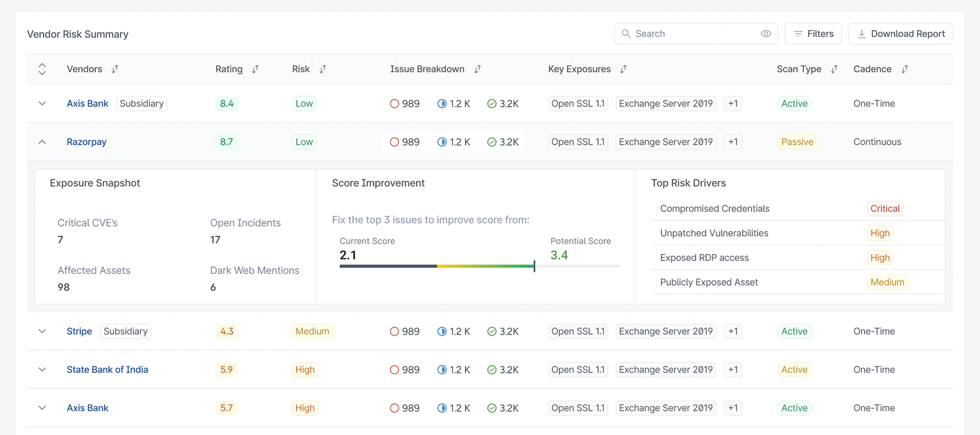Select Exposed RDP access risk driver

(x=704, y=258)
